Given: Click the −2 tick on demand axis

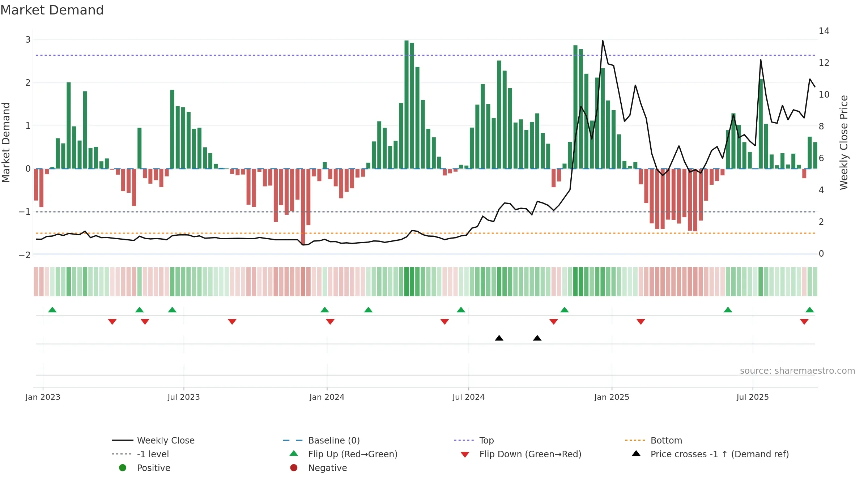Looking at the screenshot, I should [25, 255].
